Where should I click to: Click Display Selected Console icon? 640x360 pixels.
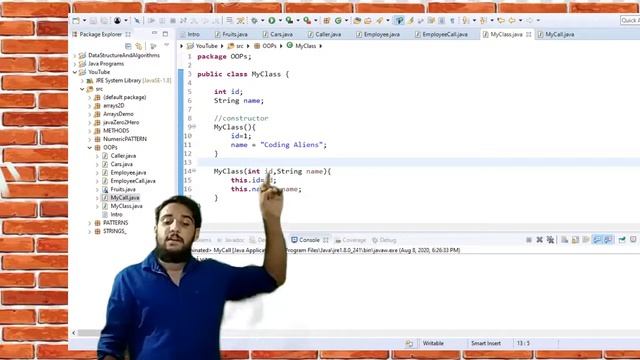pyautogui.click(x=633, y=240)
